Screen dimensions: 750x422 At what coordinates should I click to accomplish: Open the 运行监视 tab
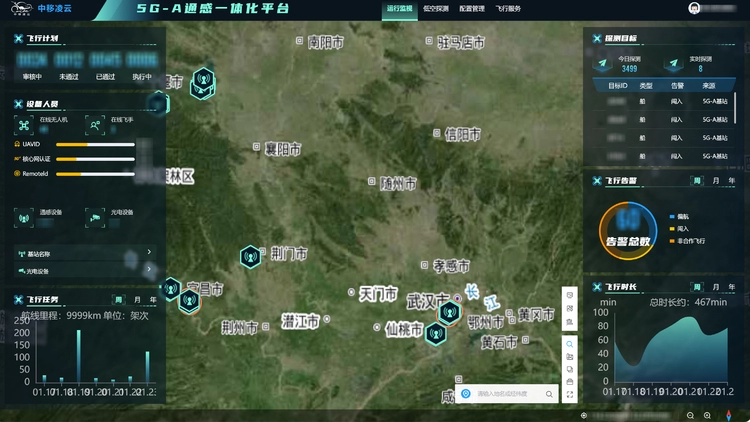click(x=399, y=8)
